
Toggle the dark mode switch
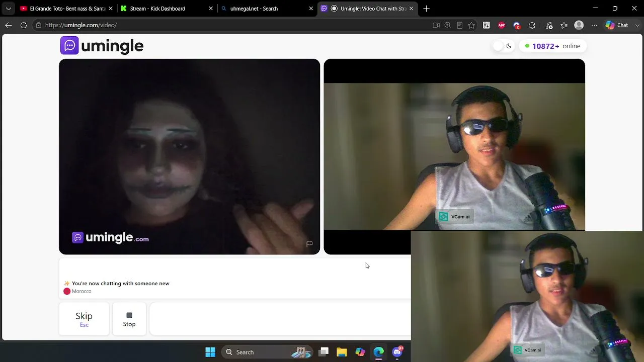[x=503, y=46]
